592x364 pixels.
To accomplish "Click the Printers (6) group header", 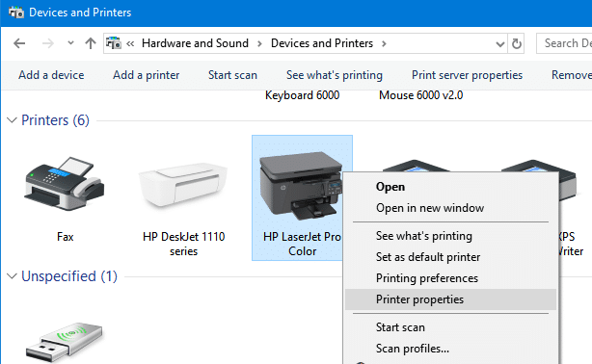I will (x=56, y=120).
